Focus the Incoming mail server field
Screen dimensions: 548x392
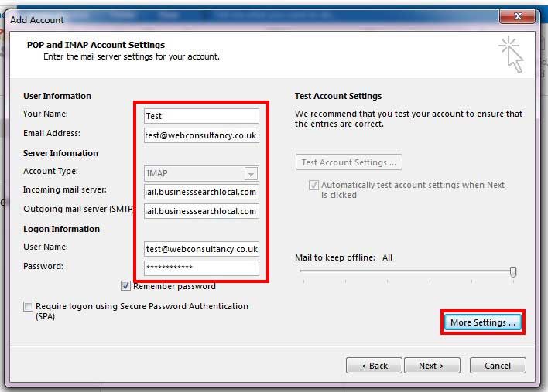pos(201,192)
